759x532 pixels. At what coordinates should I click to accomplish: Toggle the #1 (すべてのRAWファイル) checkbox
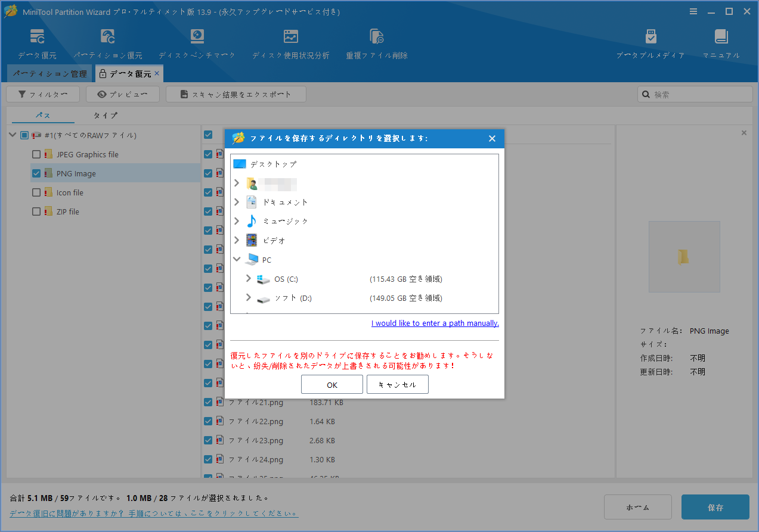(24, 135)
